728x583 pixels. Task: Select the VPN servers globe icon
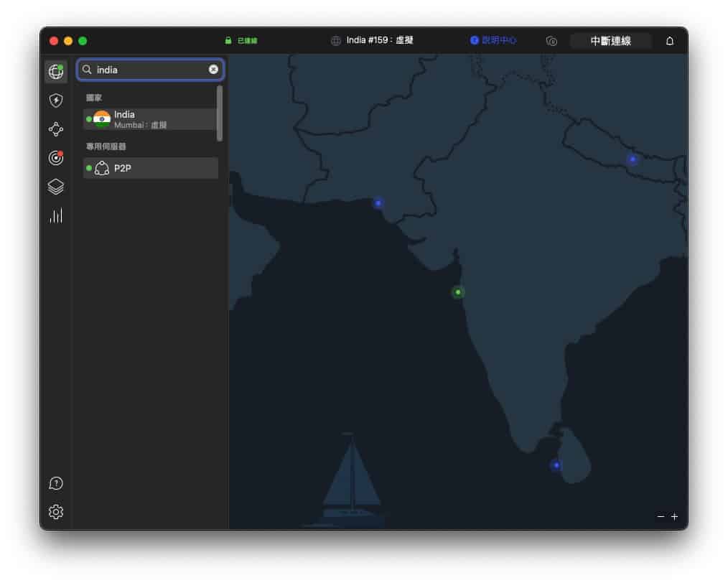[56, 71]
